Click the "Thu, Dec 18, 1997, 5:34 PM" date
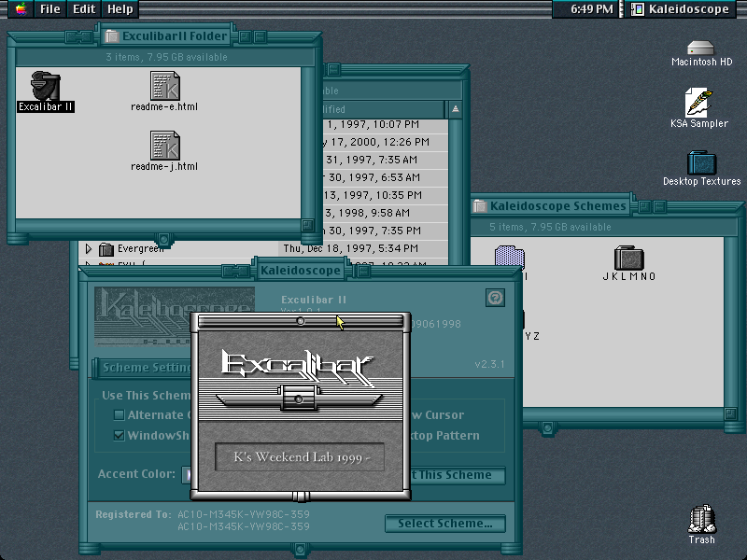Screen dimensions: 747x560 click(351, 248)
